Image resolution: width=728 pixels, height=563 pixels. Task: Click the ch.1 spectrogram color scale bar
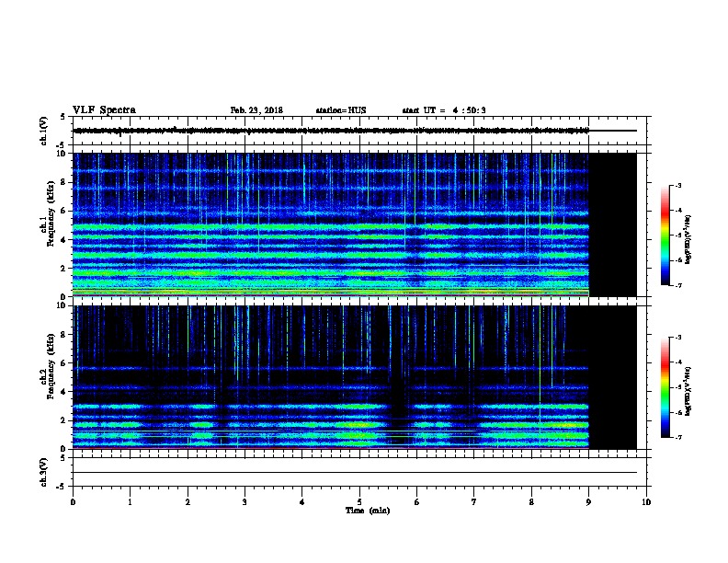click(x=665, y=236)
